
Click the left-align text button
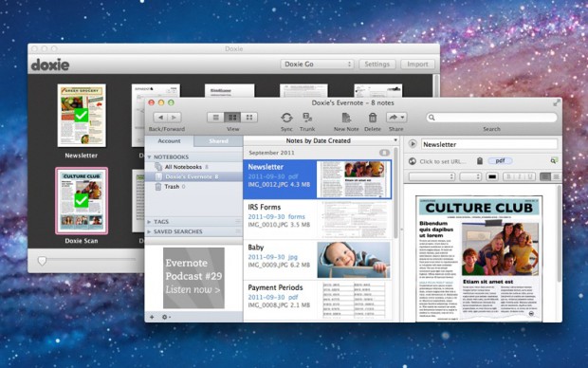(545, 176)
